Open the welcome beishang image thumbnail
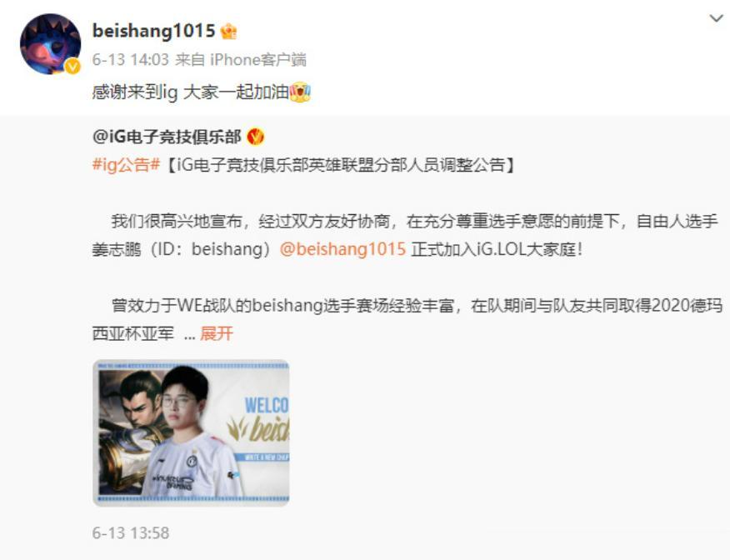The width and height of the screenshot is (730, 560). 191,433
